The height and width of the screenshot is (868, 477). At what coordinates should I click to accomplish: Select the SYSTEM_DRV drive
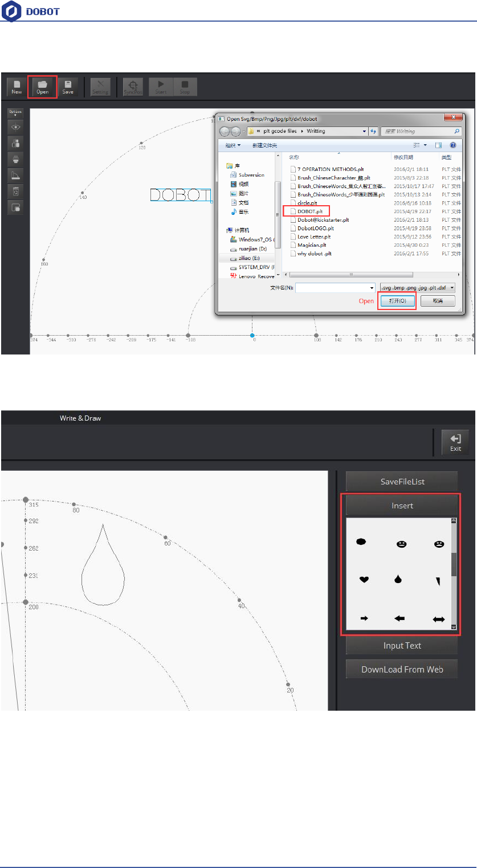(252, 267)
